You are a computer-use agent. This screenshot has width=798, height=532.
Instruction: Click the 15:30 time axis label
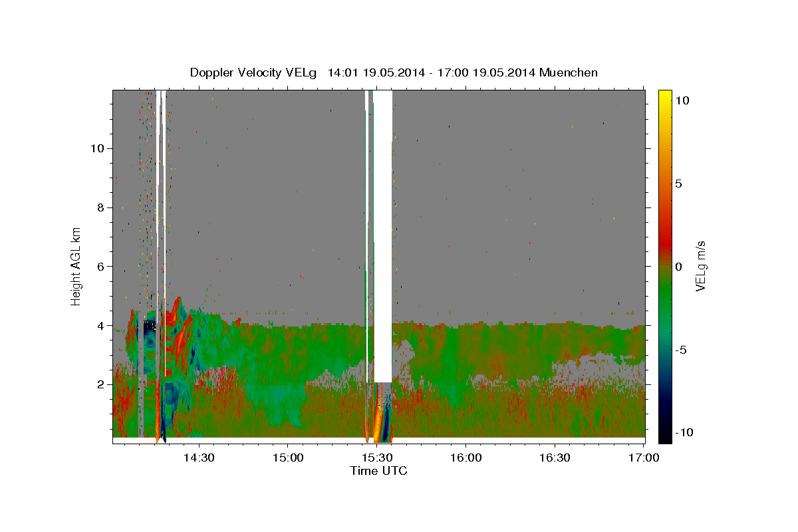click(x=376, y=458)
